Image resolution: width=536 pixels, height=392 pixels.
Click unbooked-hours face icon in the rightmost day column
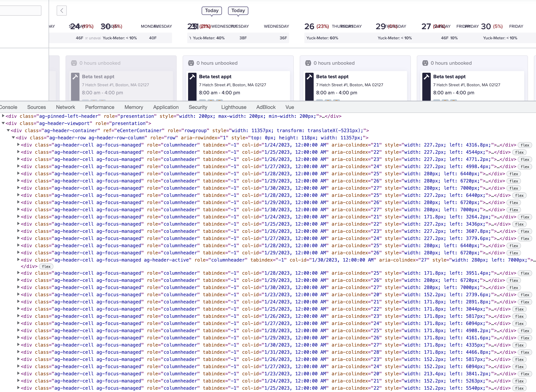pyautogui.click(x=425, y=63)
